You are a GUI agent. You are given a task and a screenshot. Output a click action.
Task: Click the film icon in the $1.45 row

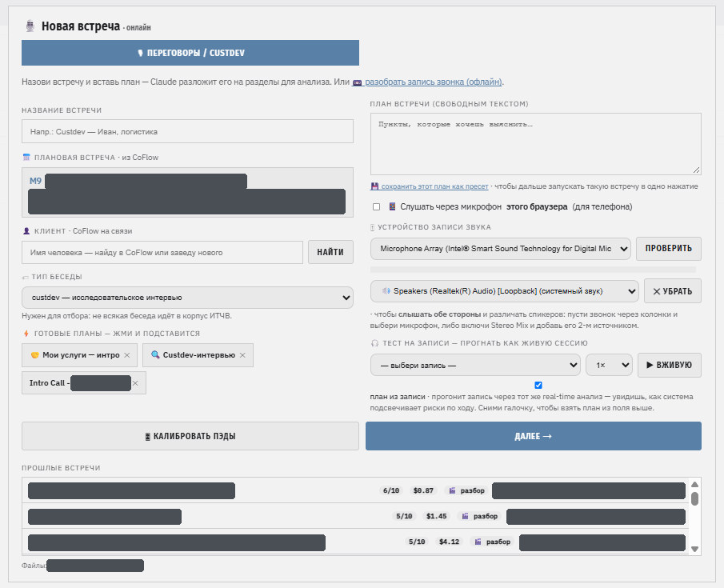pyautogui.click(x=466, y=517)
